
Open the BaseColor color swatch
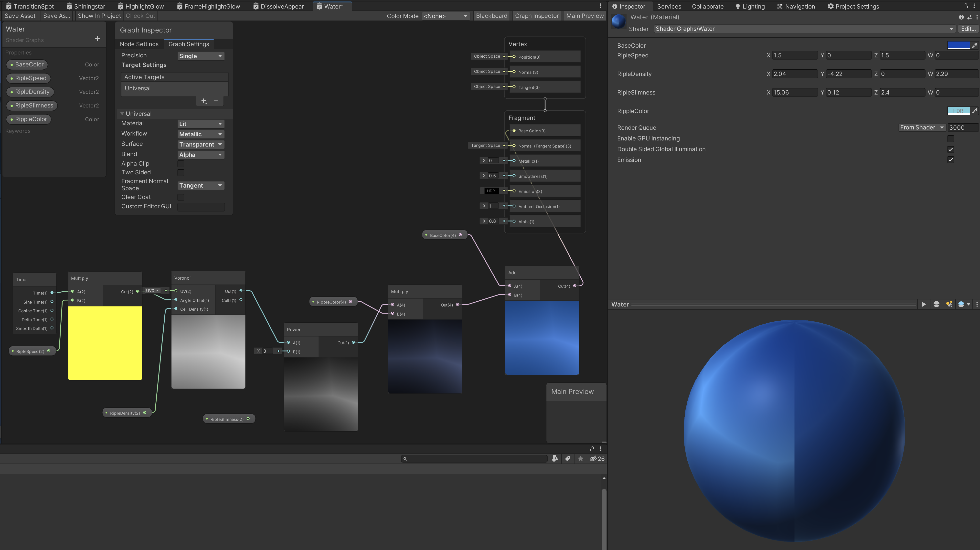pos(958,45)
